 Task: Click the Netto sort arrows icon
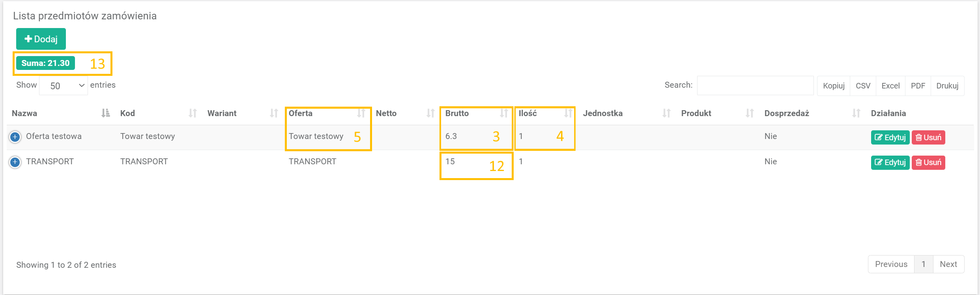pyautogui.click(x=430, y=113)
